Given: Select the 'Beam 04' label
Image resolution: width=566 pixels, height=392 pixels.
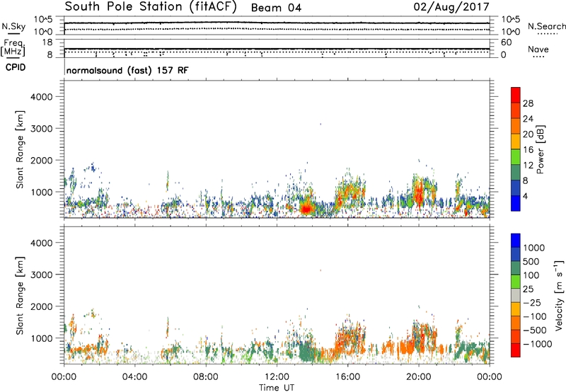Looking at the screenshot, I should click(276, 8).
